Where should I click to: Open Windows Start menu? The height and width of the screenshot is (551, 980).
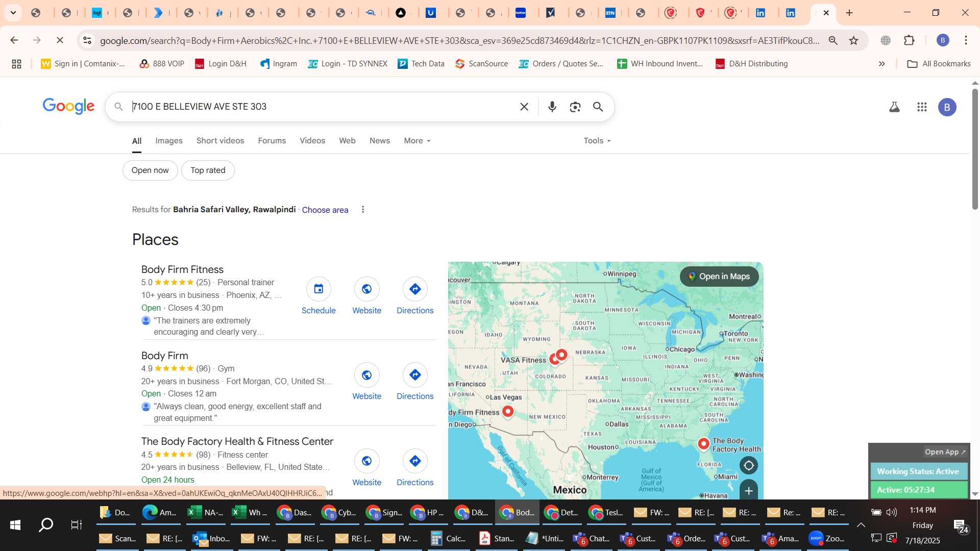15,525
